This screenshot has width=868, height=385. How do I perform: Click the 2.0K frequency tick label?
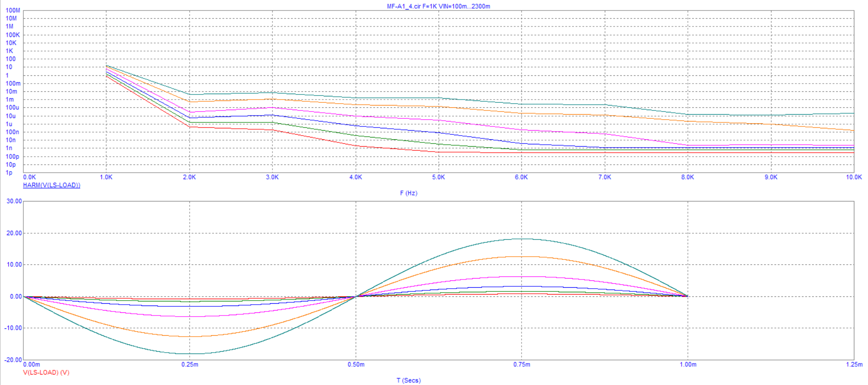pyautogui.click(x=189, y=177)
